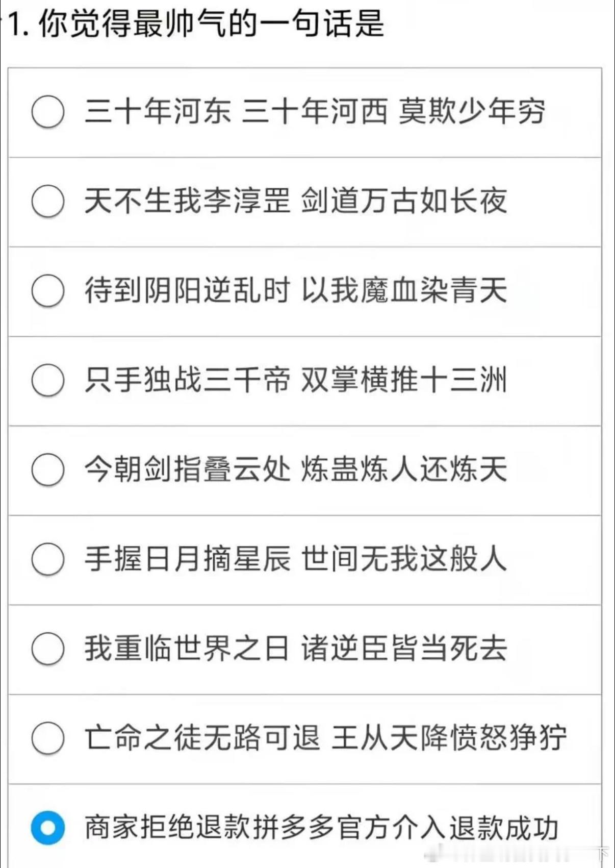Click the option text 双掌横推十三洲

point(404,380)
